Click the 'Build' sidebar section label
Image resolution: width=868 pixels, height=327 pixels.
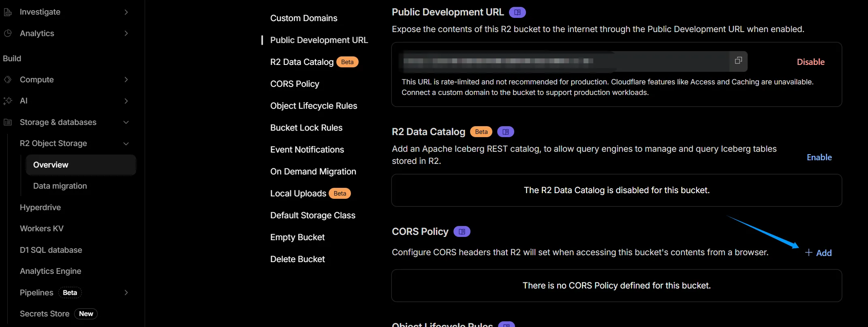[12, 58]
